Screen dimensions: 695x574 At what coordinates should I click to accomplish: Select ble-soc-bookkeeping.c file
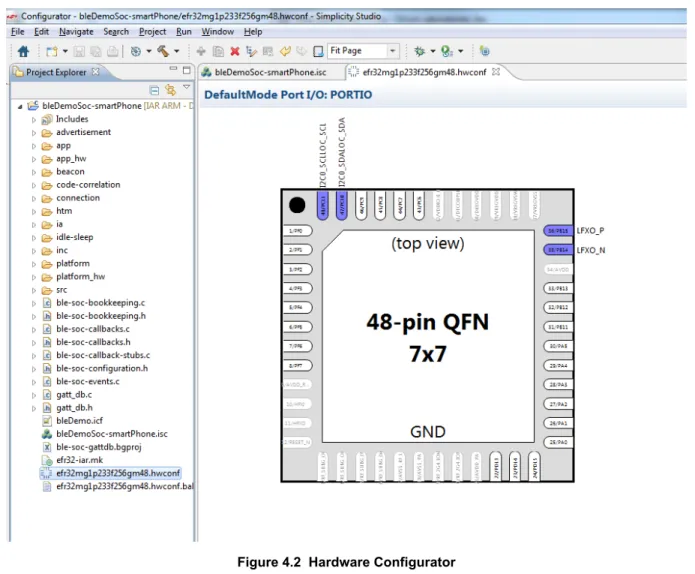coord(100,303)
